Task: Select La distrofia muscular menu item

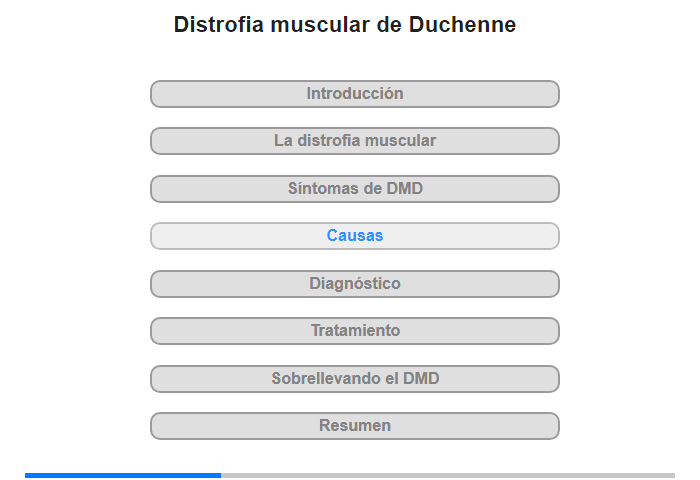Action: point(354,141)
